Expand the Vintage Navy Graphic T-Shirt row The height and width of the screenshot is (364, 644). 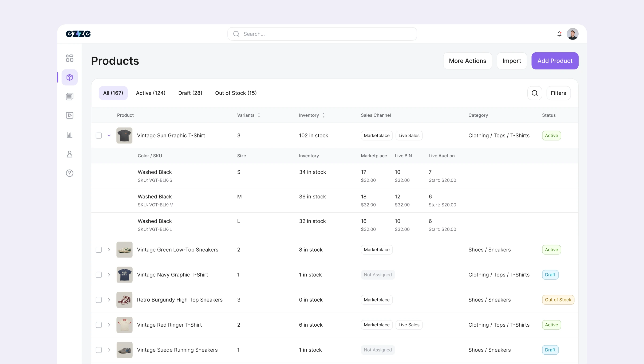pyautogui.click(x=109, y=275)
